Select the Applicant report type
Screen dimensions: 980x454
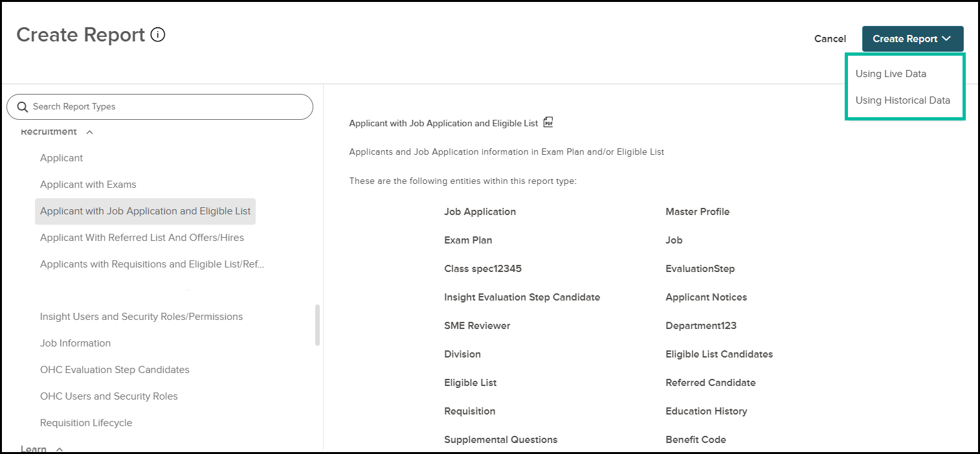61,158
